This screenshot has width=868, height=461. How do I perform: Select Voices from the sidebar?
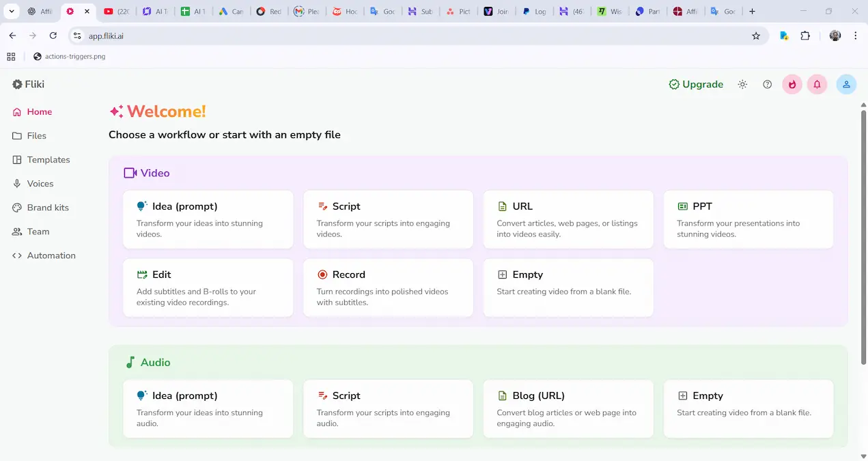click(40, 184)
